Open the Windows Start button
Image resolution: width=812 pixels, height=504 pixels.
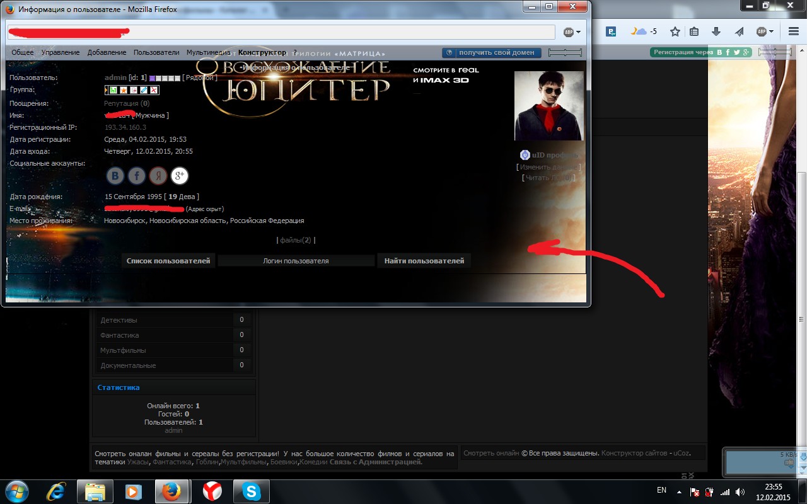pyautogui.click(x=16, y=491)
